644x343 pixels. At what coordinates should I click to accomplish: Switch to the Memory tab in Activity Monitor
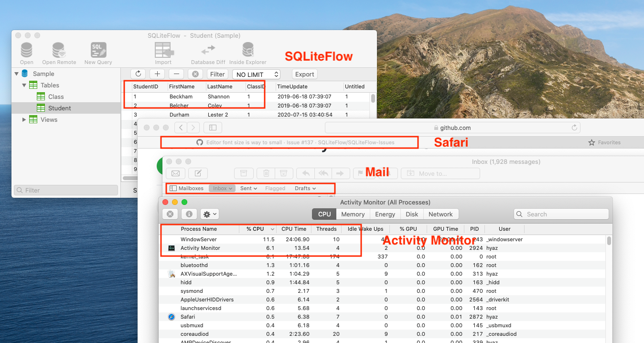[353, 214]
